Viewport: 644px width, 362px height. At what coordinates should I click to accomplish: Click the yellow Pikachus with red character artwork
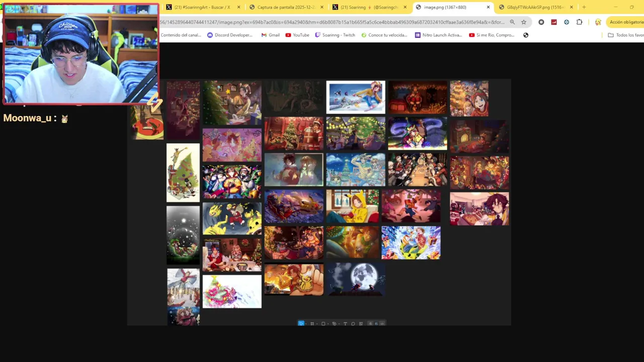pyautogui.click(x=232, y=219)
